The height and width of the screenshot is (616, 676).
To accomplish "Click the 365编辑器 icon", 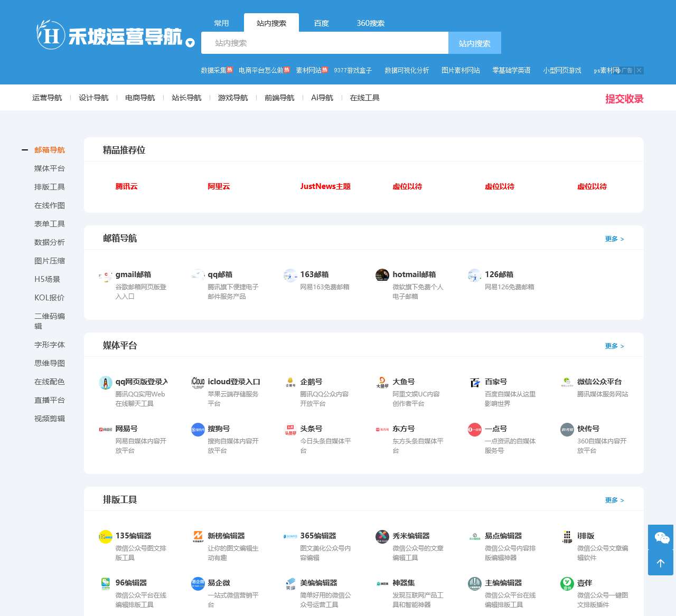I will pos(290,537).
